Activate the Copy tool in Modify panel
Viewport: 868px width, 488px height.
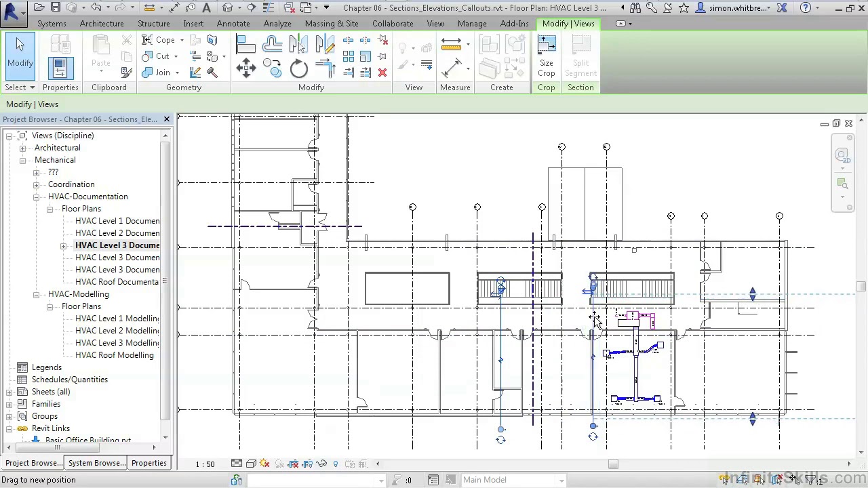point(272,68)
